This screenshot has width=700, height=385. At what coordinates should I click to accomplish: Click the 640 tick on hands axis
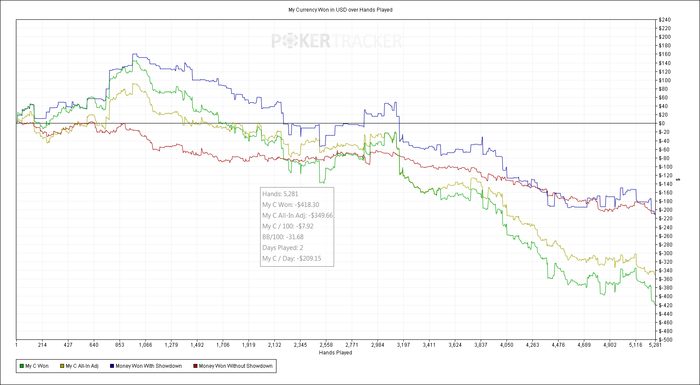coord(94,345)
